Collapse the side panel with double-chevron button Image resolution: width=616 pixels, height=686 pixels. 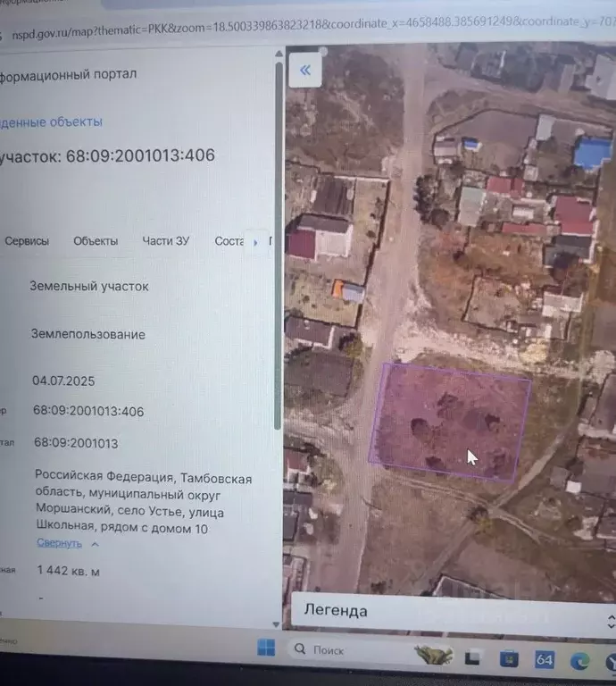pyautogui.click(x=305, y=70)
